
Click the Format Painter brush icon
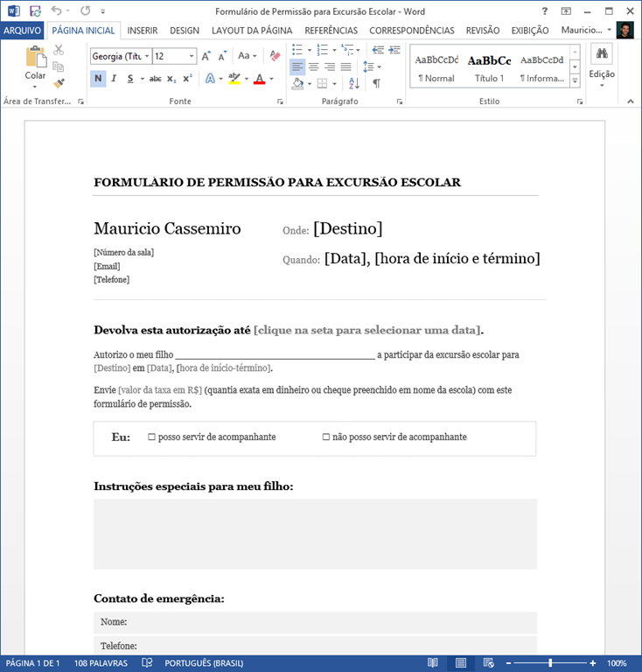click(x=59, y=84)
